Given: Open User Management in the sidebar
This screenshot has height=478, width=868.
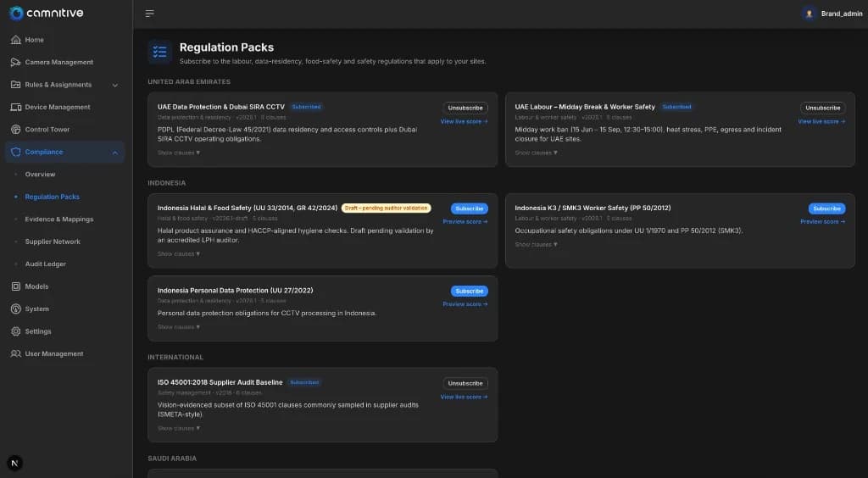Looking at the screenshot, I should point(65,353).
